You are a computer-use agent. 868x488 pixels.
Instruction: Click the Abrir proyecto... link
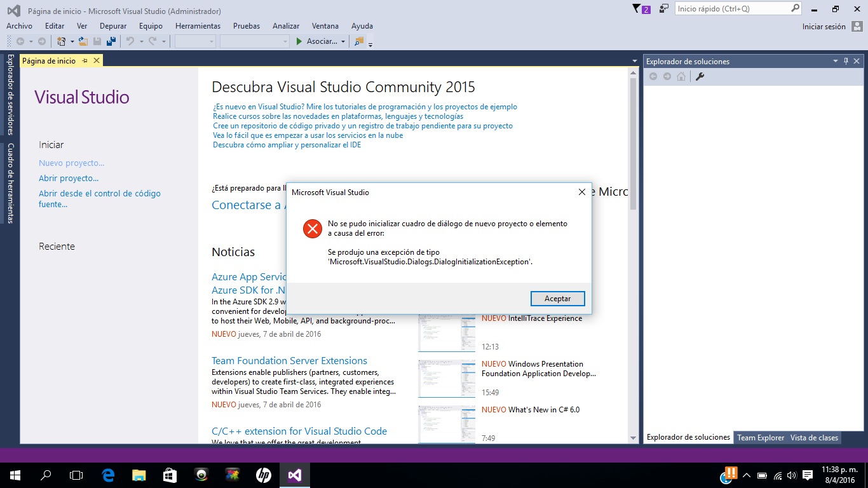point(69,179)
